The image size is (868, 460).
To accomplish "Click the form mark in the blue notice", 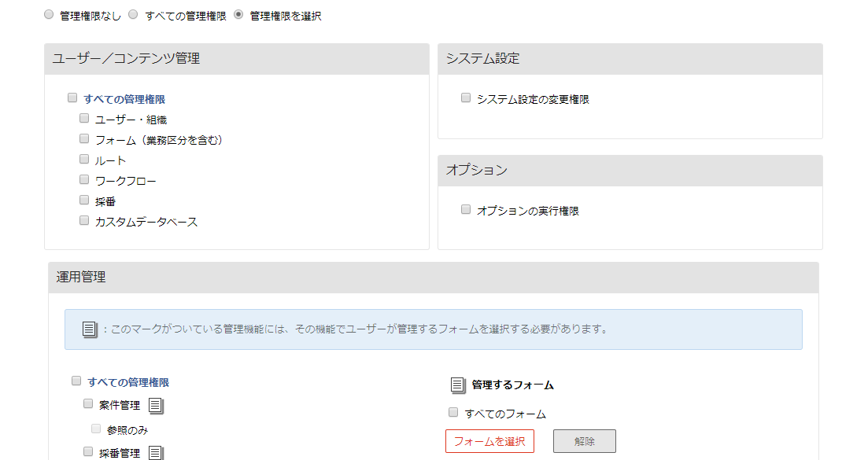I will coord(90,329).
